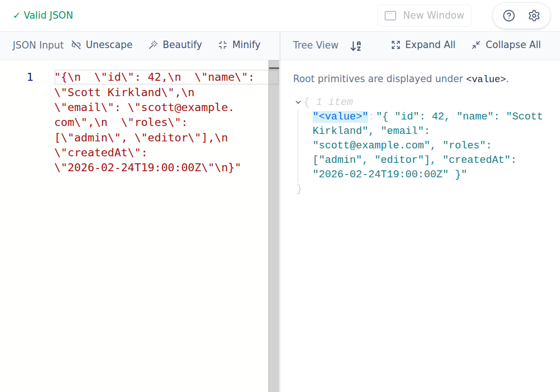Click the Collapse All icon

[x=476, y=45]
